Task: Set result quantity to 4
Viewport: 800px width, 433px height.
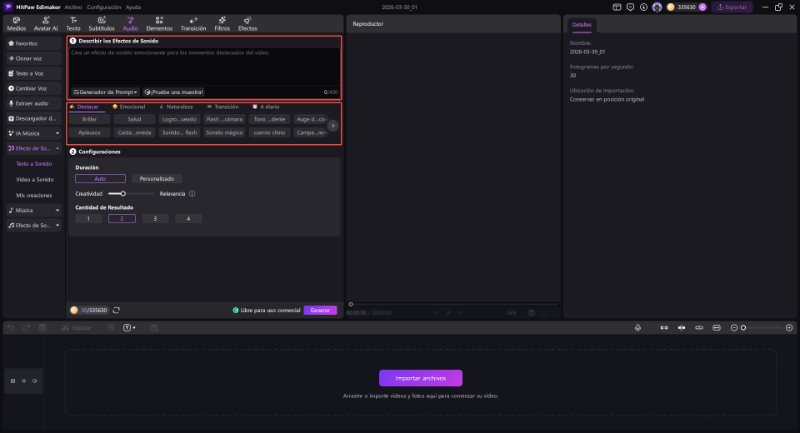Action: [188, 219]
